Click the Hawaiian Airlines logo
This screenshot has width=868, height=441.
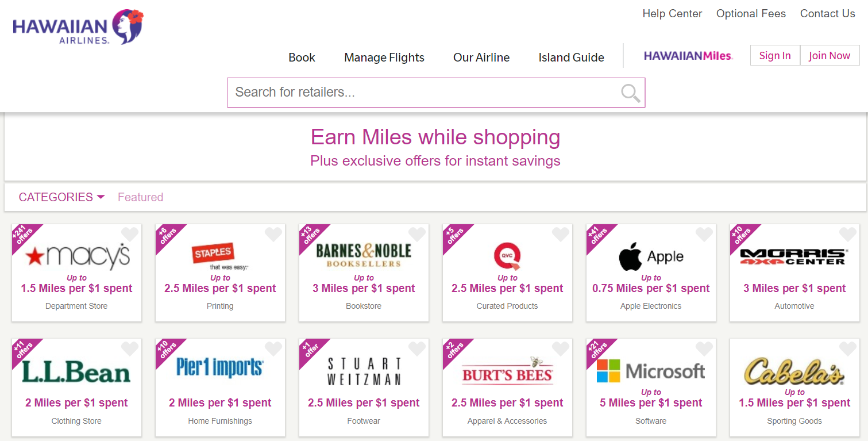pyautogui.click(x=78, y=27)
